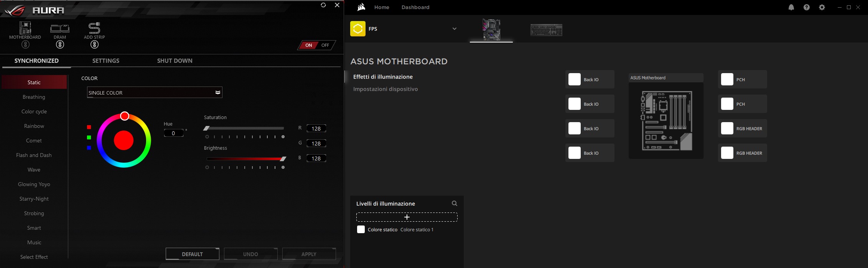Screen dimensions: 868x268
Task: Pick the Flash and Dash effect
Action: tap(34, 155)
